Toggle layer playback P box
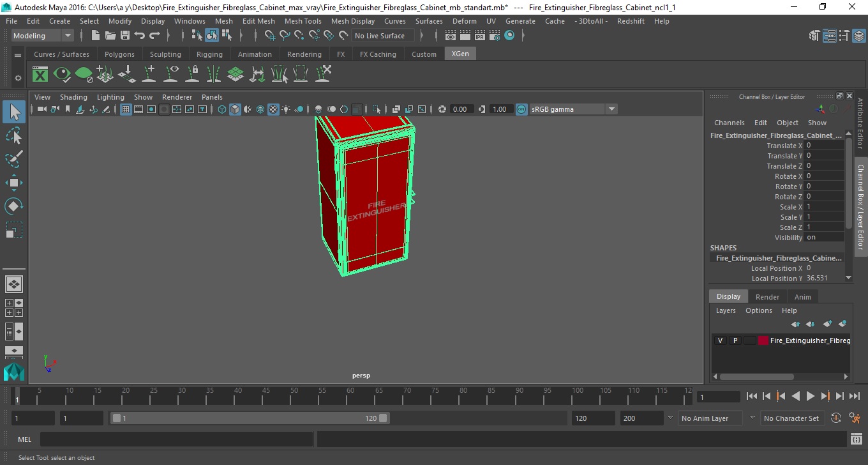The height and width of the screenshot is (465, 868). point(735,340)
